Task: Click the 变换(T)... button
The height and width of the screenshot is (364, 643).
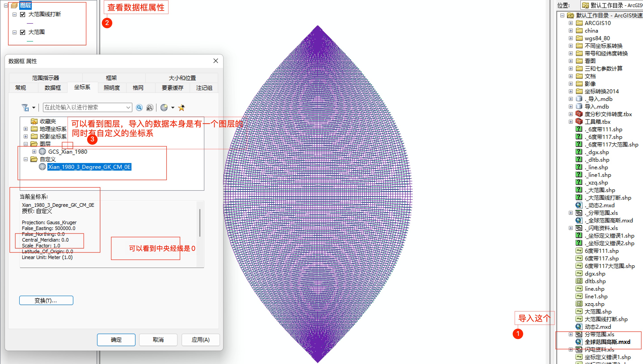Action: point(46,300)
